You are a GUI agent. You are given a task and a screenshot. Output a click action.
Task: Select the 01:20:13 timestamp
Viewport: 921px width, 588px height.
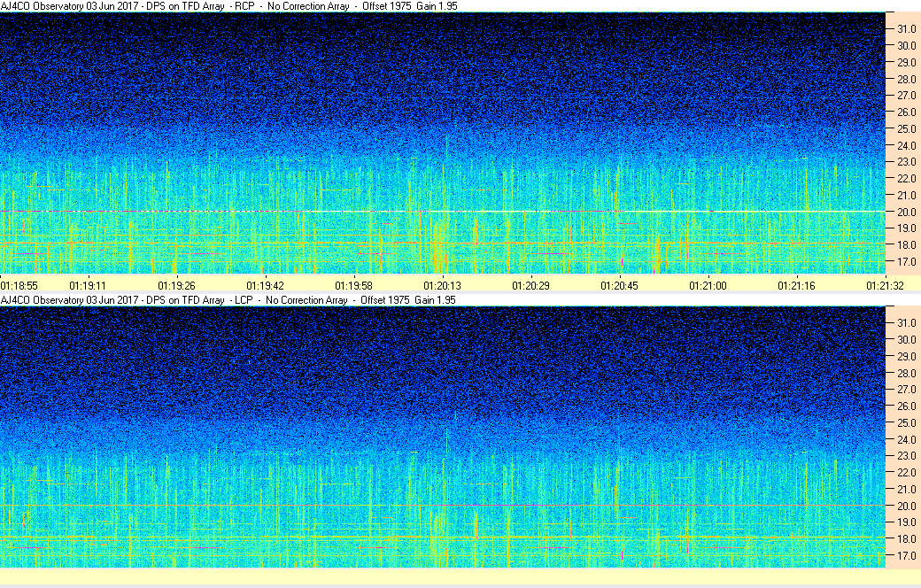[x=442, y=285]
